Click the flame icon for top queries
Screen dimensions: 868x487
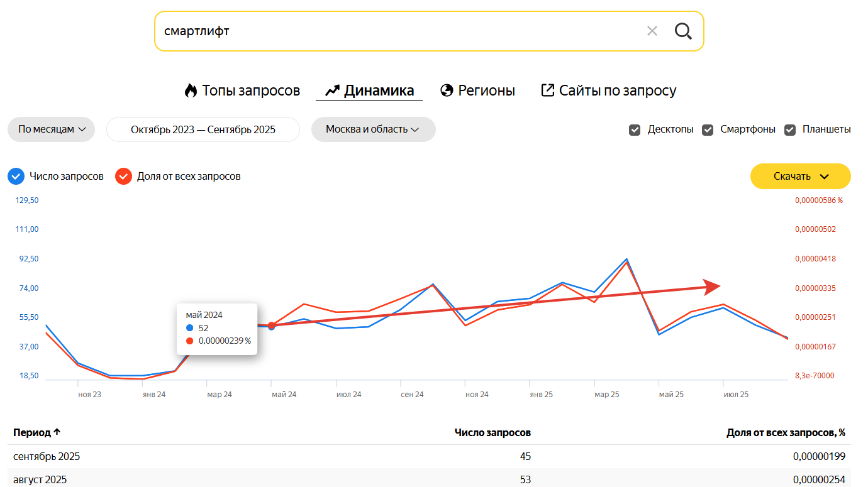[x=191, y=90]
